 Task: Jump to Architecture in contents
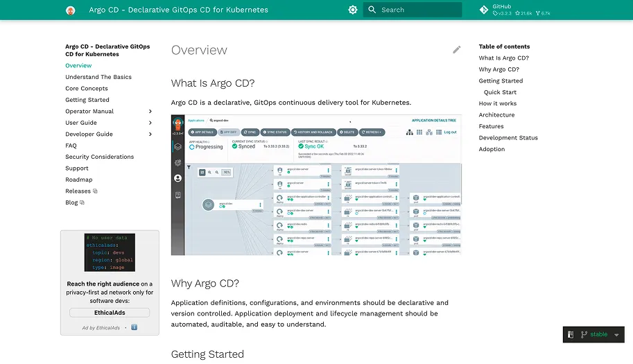(496, 115)
